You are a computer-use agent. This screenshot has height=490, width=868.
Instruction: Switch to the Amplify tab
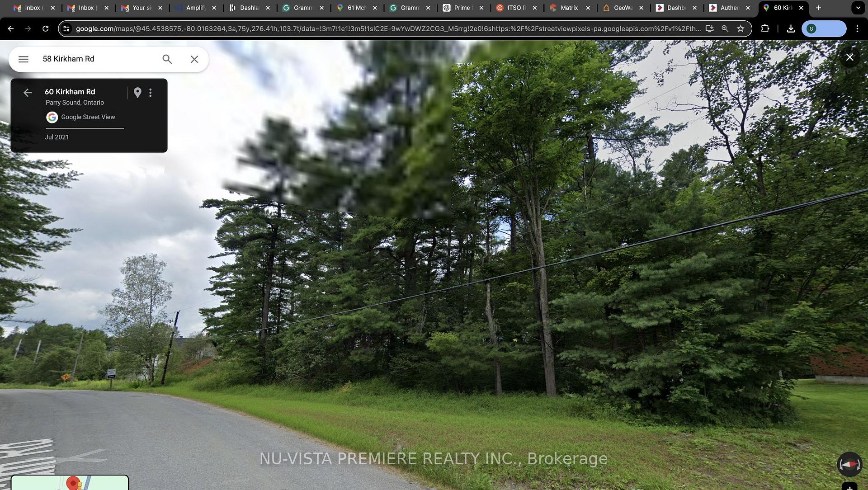[195, 8]
